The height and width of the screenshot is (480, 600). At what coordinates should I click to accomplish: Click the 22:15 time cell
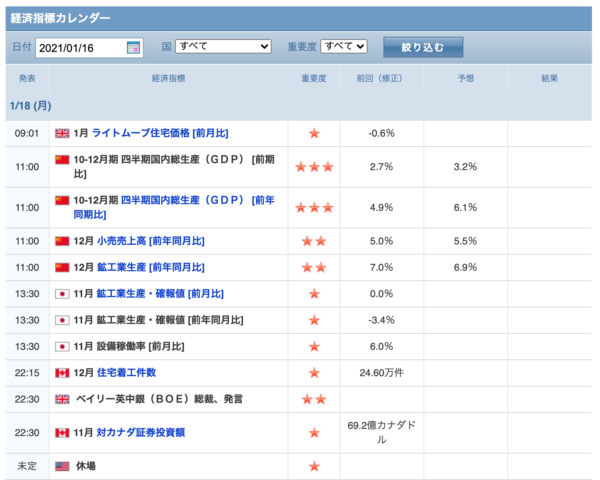(27, 372)
